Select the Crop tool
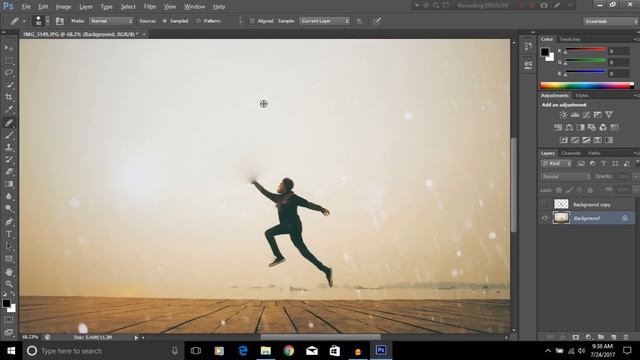 pos(9,97)
